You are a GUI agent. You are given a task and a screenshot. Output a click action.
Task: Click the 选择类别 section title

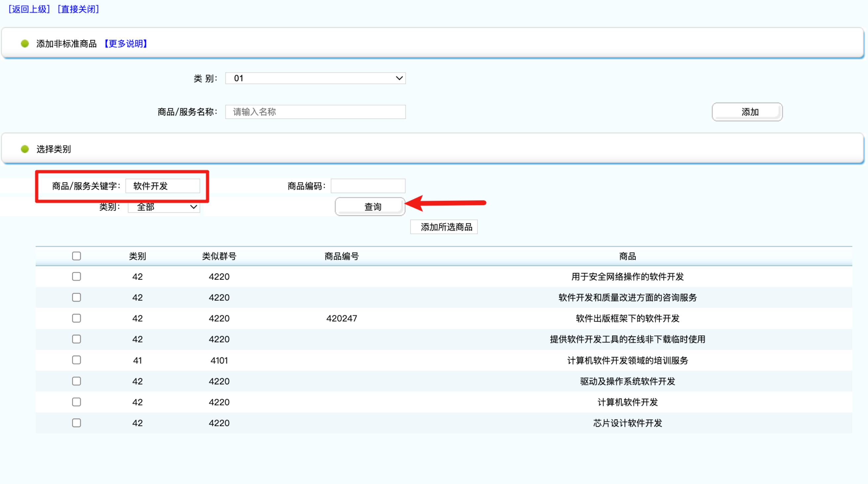coord(54,149)
